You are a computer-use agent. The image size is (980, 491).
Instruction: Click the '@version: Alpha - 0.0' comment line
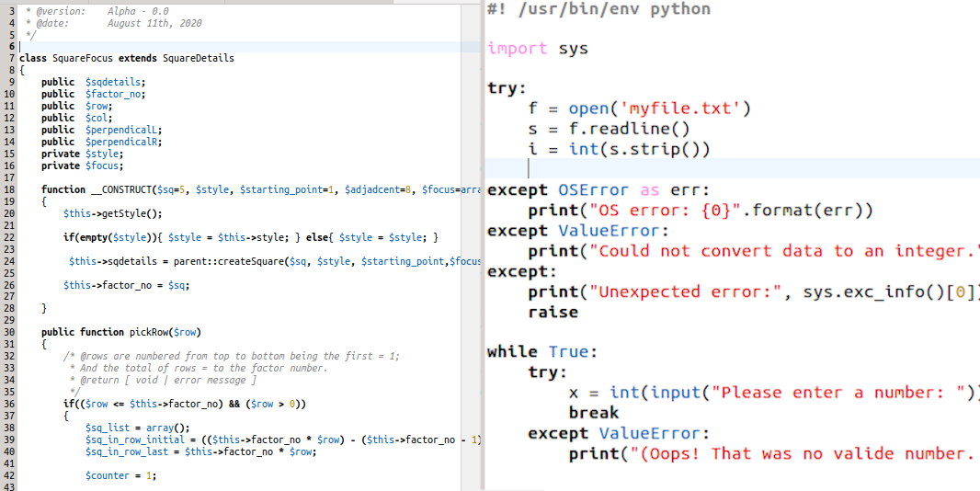click(97, 11)
